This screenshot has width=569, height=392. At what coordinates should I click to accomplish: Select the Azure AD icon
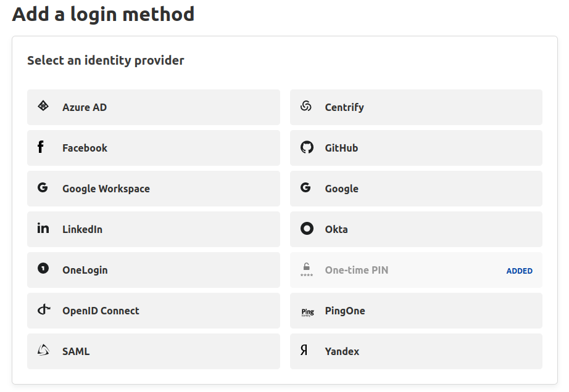(x=43, y=106)
